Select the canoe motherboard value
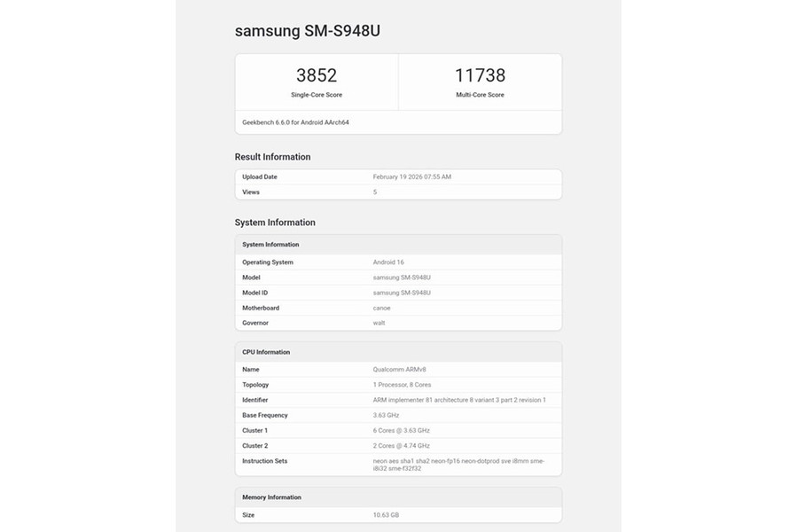Image resolution: width=798 pixels, height=532 pixels. point(381,308)
